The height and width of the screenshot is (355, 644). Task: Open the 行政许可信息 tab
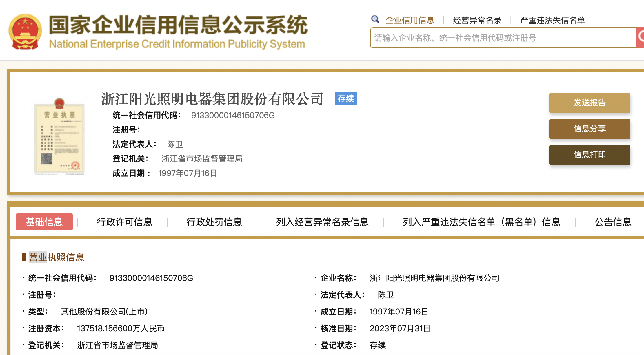(x=124, y=222)
